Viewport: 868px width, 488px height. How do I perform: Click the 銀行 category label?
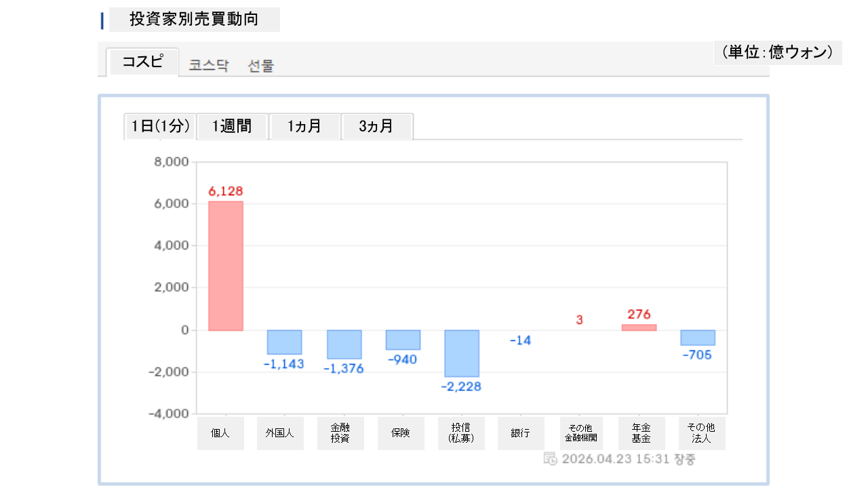[521, 433]
